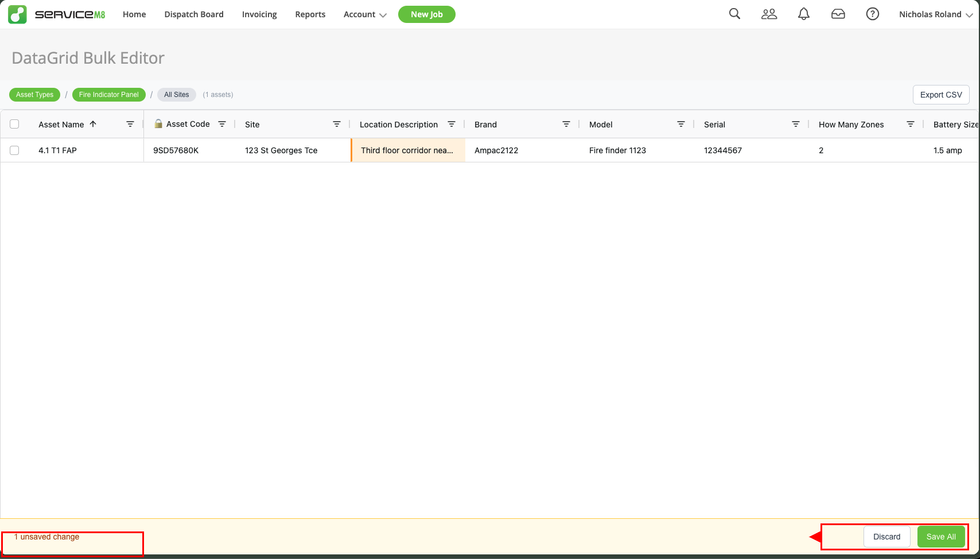
Task: Open the global search
Action: tap(734, 14)
